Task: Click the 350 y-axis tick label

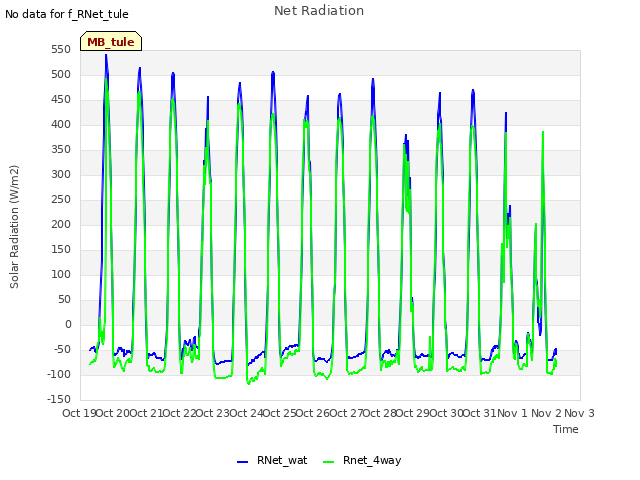Action: tap(61, 150)
